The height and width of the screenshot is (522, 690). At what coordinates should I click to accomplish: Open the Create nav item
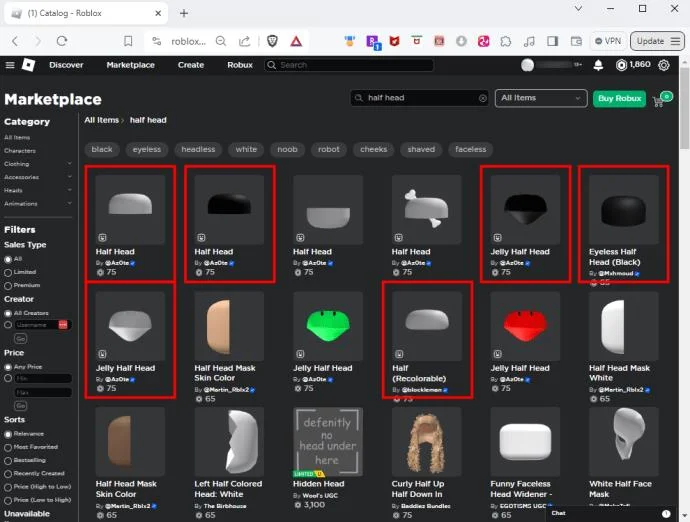191,65
